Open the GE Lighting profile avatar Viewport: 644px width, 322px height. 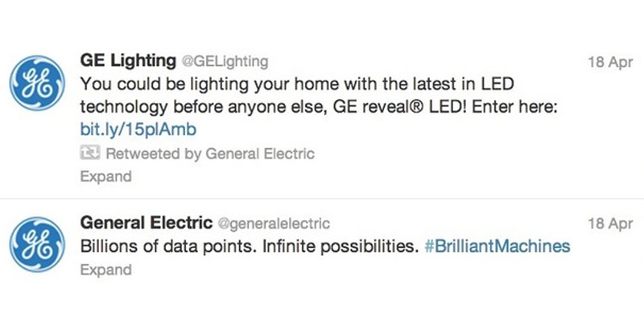[x=37, y=83]
